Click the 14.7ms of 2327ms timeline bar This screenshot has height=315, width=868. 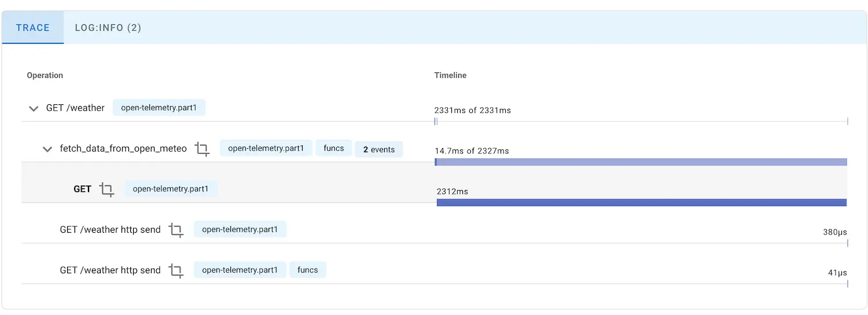641,162
